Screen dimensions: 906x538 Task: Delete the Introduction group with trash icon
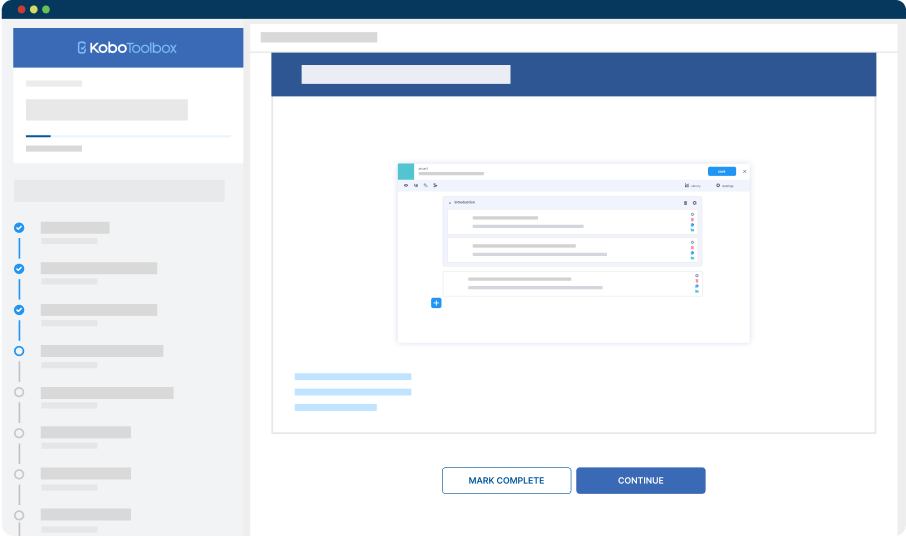tap(685, 203)
